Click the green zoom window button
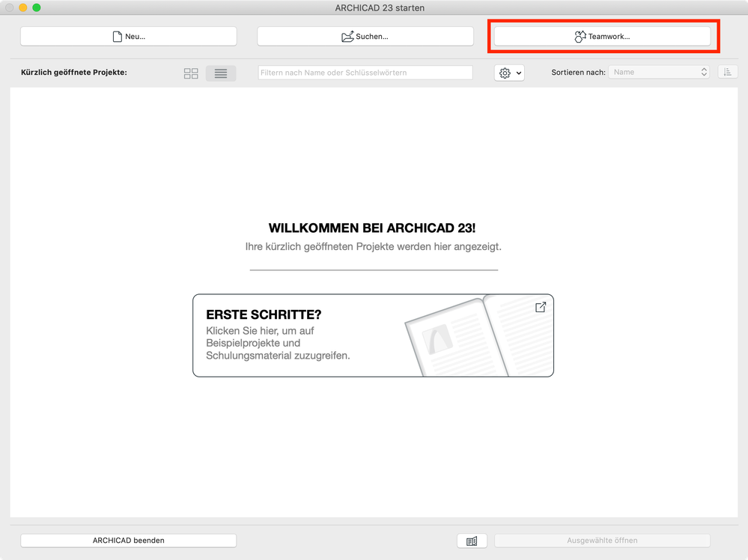748x560 pixels. [x=37, y=7]
